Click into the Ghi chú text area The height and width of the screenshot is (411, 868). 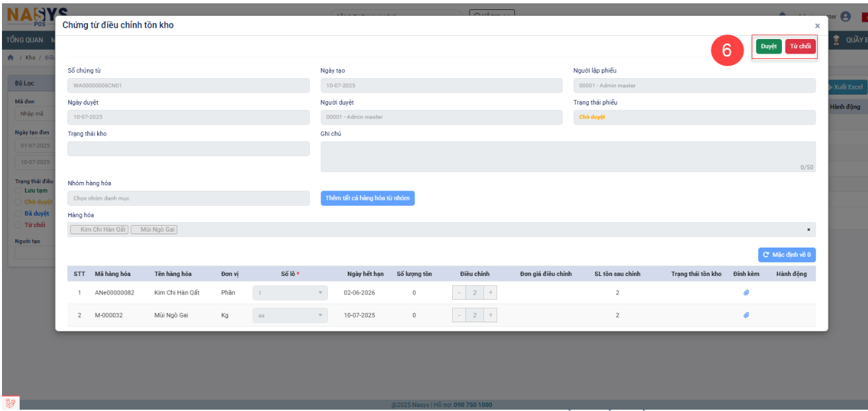tap(567, 156)
